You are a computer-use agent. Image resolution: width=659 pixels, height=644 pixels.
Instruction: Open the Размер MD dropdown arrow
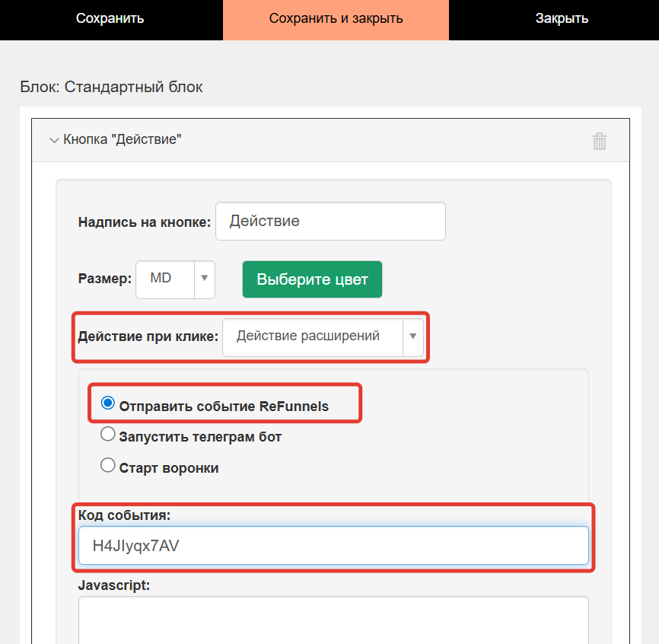[204, 279]
